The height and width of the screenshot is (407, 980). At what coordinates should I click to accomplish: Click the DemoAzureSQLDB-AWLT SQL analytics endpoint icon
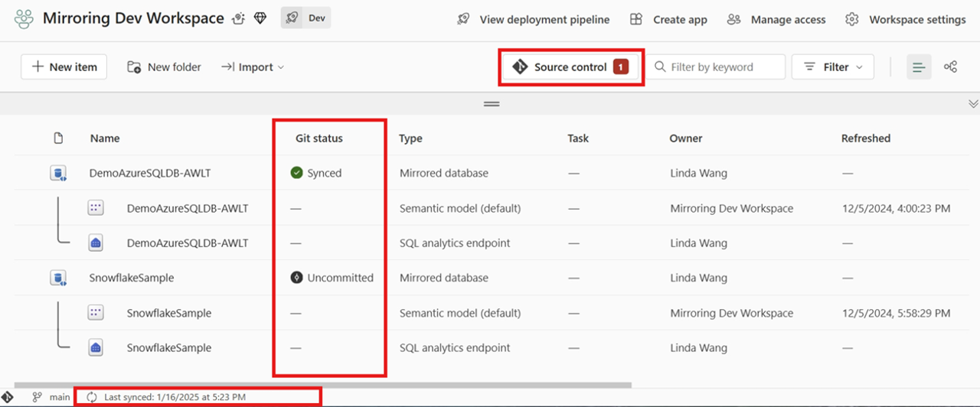96,243
